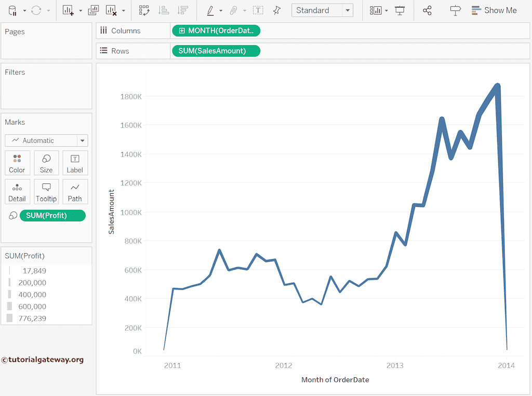This screenshot has width=532, height=396.
Task: Click the pin (fix axes) toolbar icon
Action: coord(277,10)
